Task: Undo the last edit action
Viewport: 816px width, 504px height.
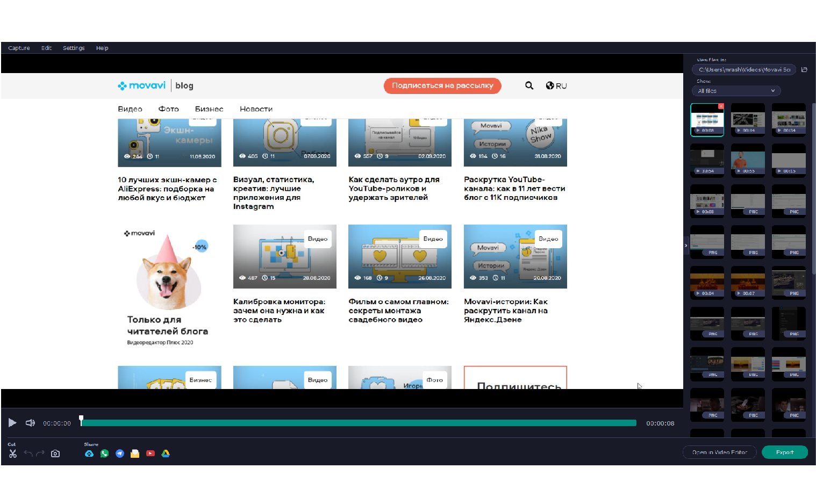Action: click(28, 453)
